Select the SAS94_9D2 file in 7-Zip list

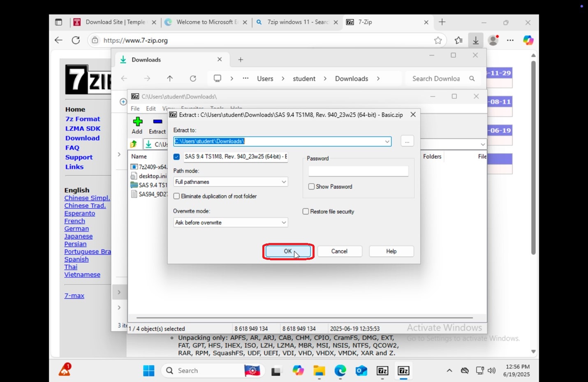pyautogui.click(x=149, y=194)
